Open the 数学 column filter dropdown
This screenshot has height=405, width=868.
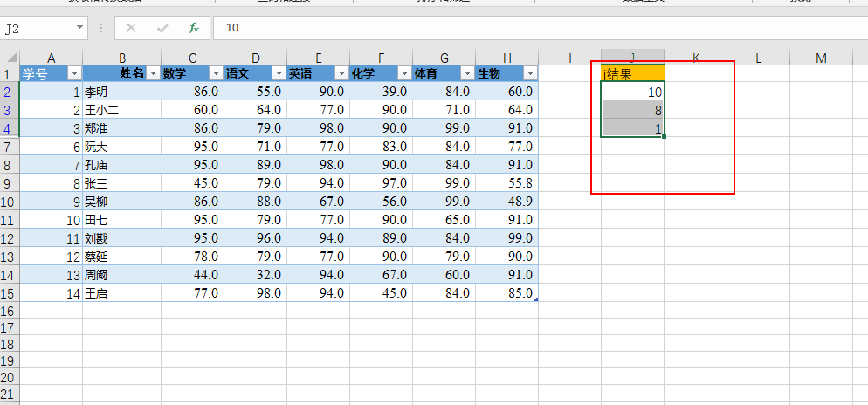point(216,73)
